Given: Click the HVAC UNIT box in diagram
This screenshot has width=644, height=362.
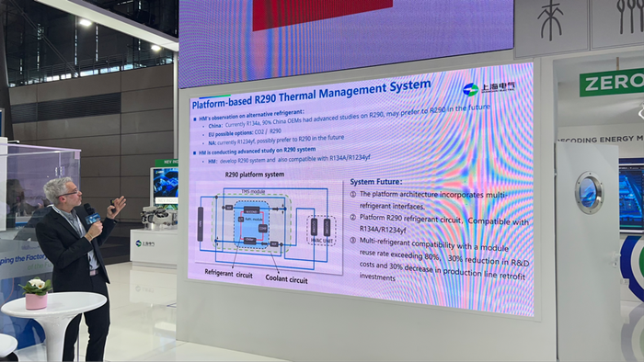Looking at the screenshot, I should pyautogui.click(x=321, y=231).
